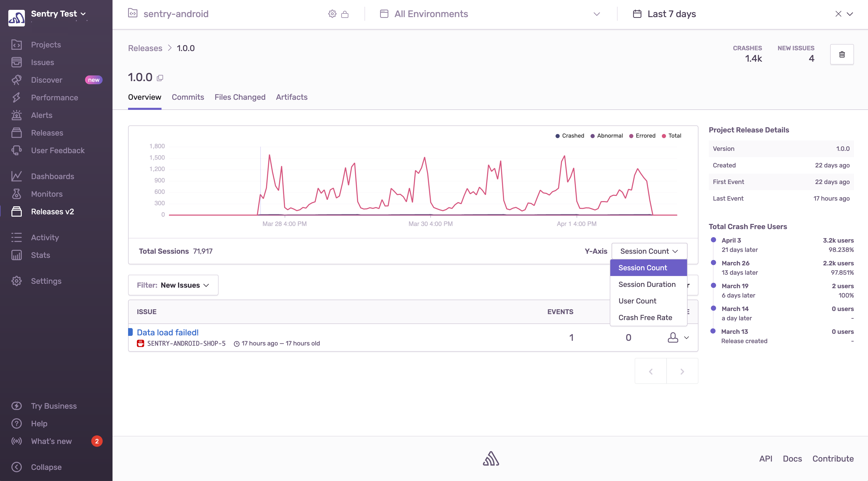Open the Sentry Test organization dropdown
Viewport: 868px width, 481px height.
click(58, 14)
